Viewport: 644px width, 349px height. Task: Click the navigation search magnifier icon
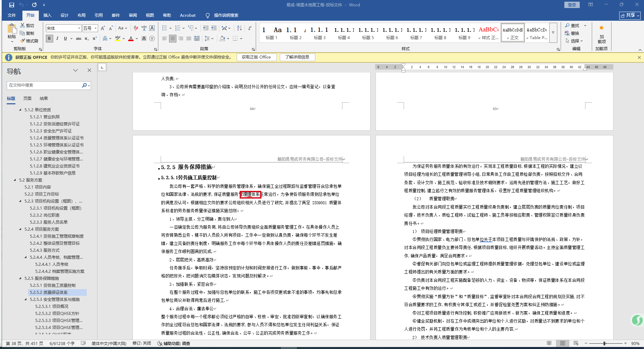pos(84,85)
